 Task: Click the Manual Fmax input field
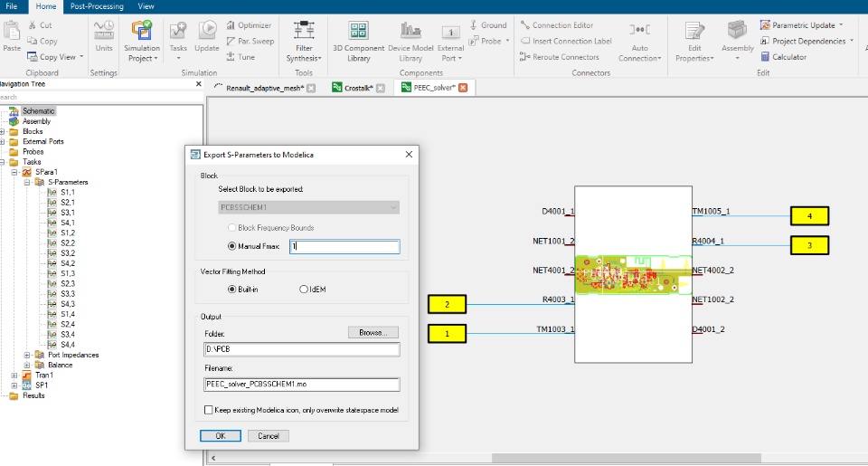[x=344, y=246]
